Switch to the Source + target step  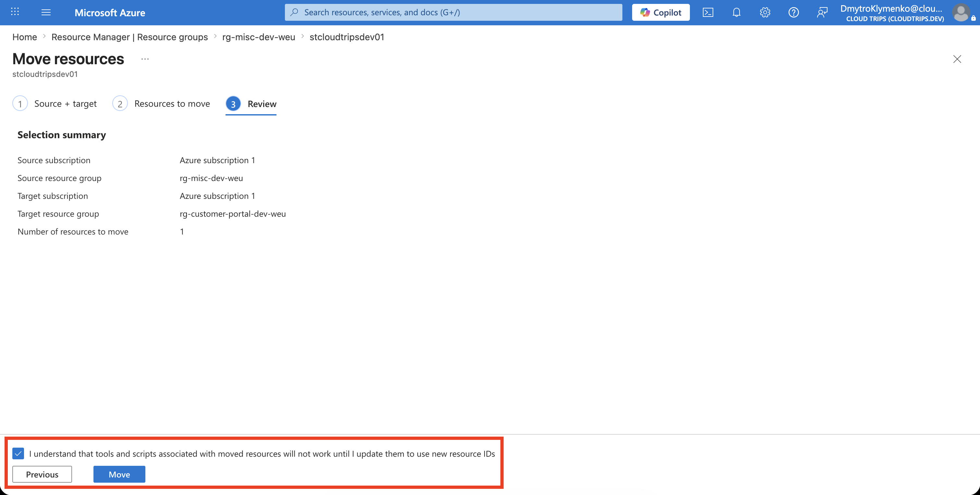(x=55, y=103)
